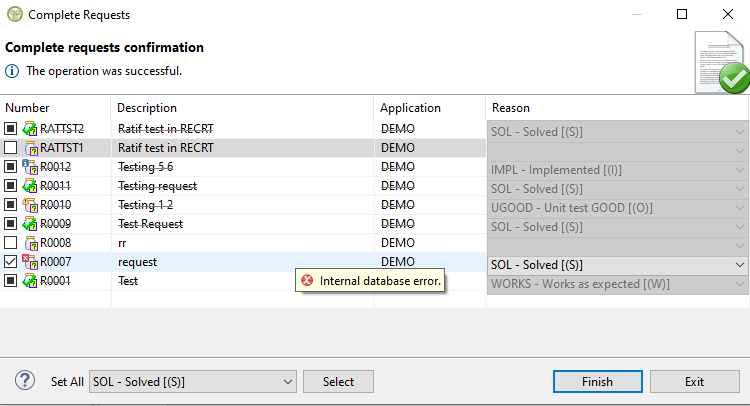Open the Reason dropdown for R0007
Screen dimensions: 750x406
click(x=739, y=265)
